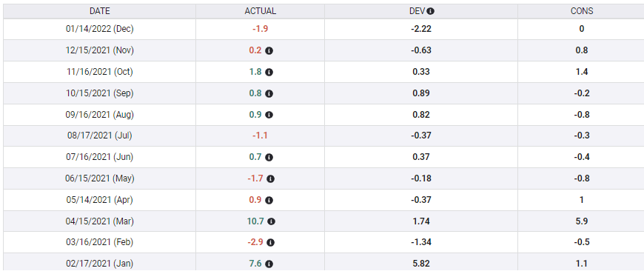Click info icon next to the 7.6 January actual

click(269, 264)
